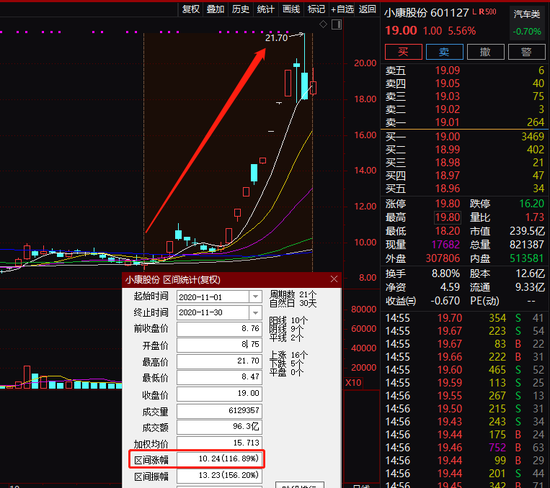The height and width of the screenshot is (488, 550).
Task: Go back with 返回 button
Action: tap(367, 9)
